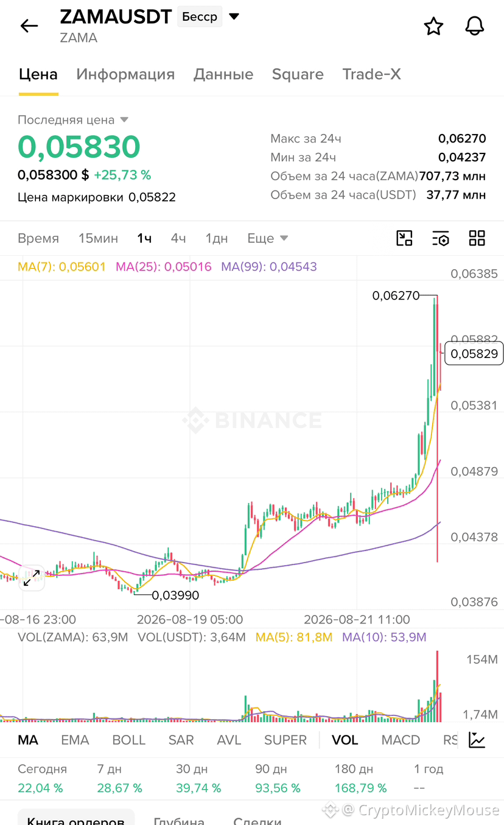The width and height of the screenshot is (504, 825).
Task: Click the 90 дн 93,56 % performance
Action: pos(278,779)
